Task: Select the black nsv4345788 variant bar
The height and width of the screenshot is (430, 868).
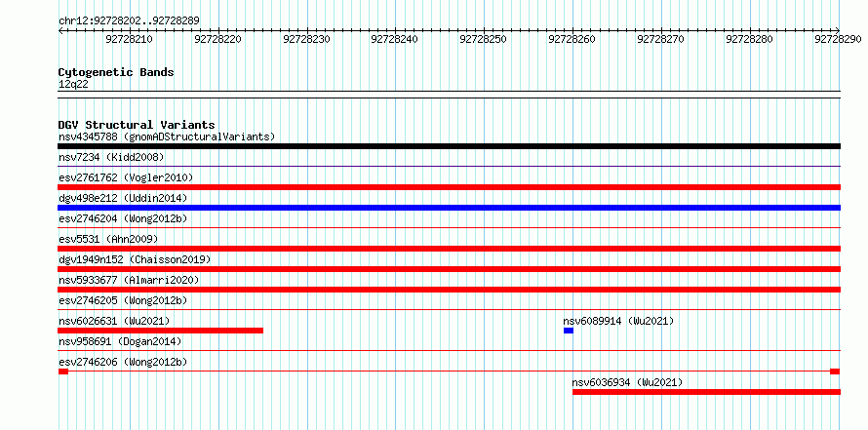Action: tap(449, 146)
